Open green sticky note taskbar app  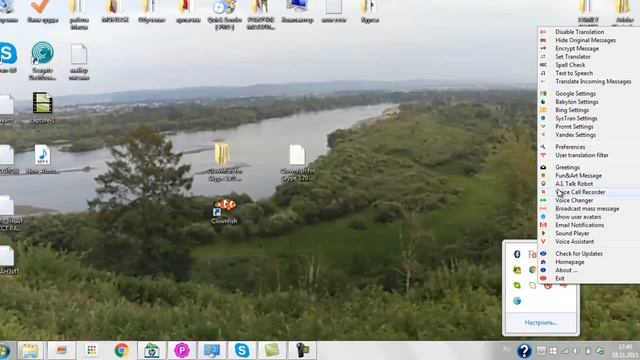tap(272, 350)
